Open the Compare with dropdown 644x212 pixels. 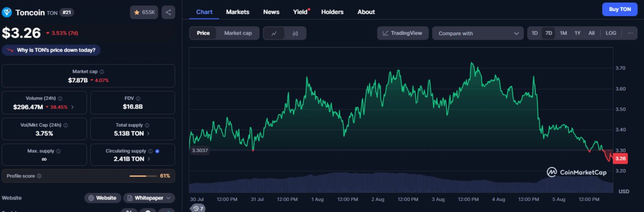pos(478,33)
